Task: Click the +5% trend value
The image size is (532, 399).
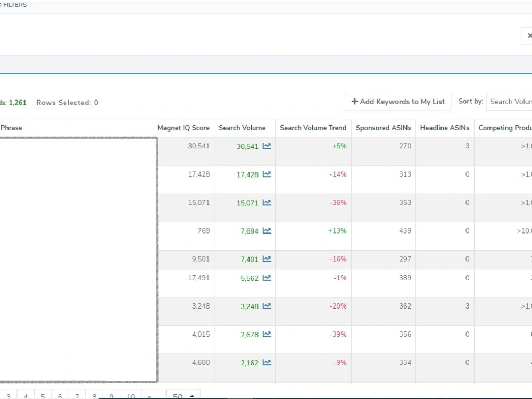Action: point(339,146)
